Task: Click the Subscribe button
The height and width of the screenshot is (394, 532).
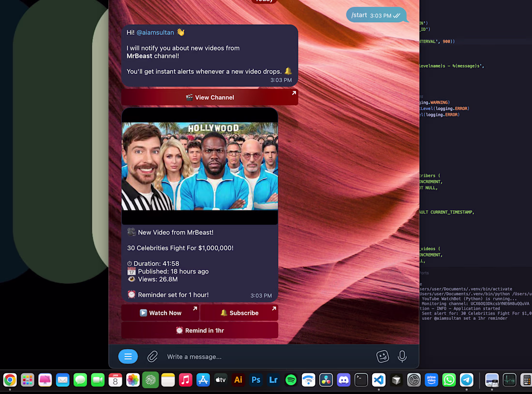Action: 239,313
